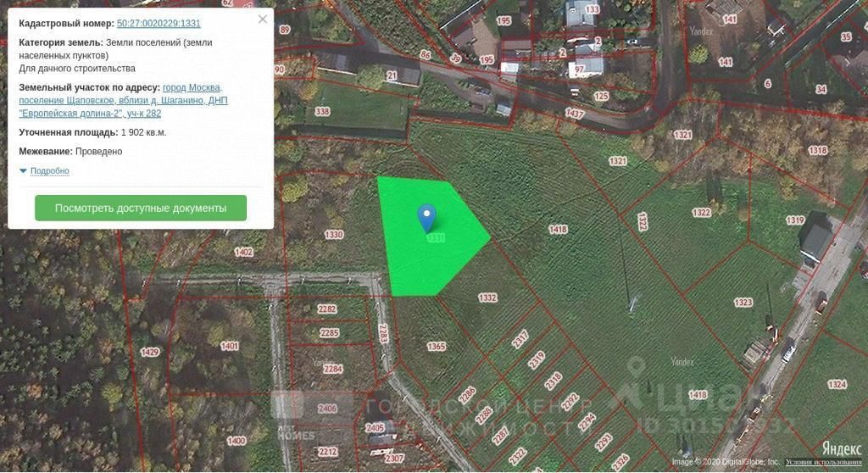Click the Подробно disclosure triangle
Image resolution: width=868 pixels, height=473 pixels.
pyautogui.click(x=23, y=171)
